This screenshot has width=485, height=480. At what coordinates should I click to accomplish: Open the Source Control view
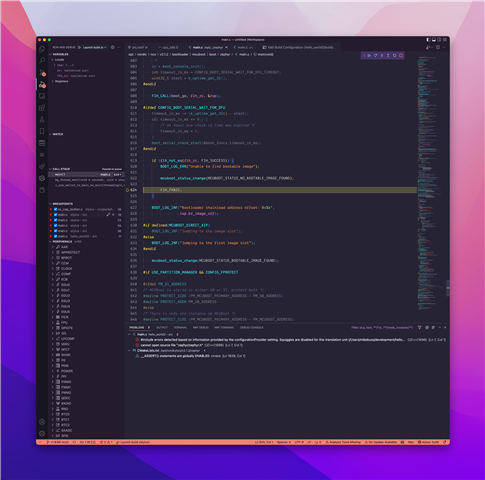point(42,73)
